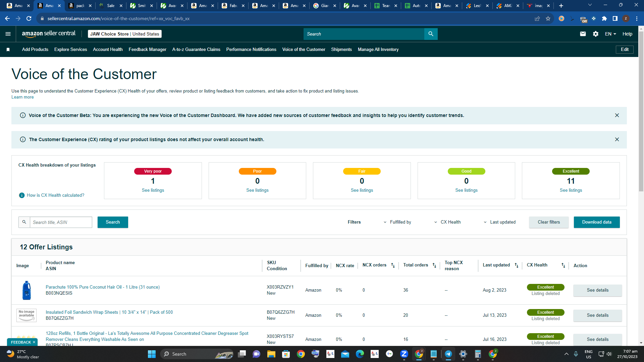
Task: Click the Search button next to title field
Action: pyautogui.click(x=113, y=222)
